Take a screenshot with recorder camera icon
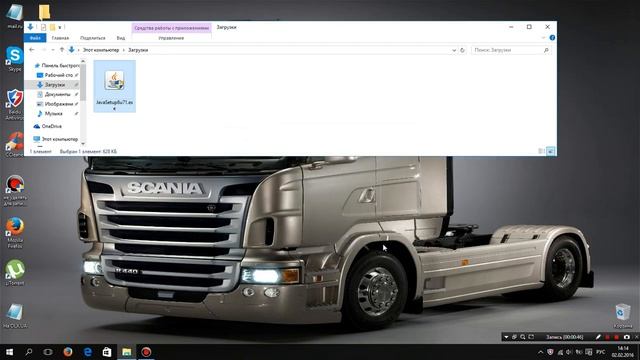The height and width of the screenshot is (360, 640). 627,337
